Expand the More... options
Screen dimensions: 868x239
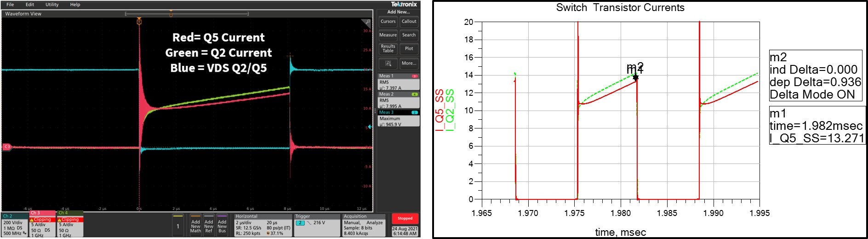coord(409,63)
